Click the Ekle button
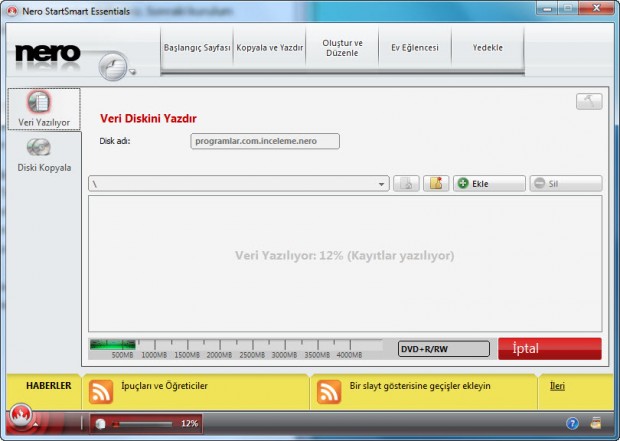 489,184
